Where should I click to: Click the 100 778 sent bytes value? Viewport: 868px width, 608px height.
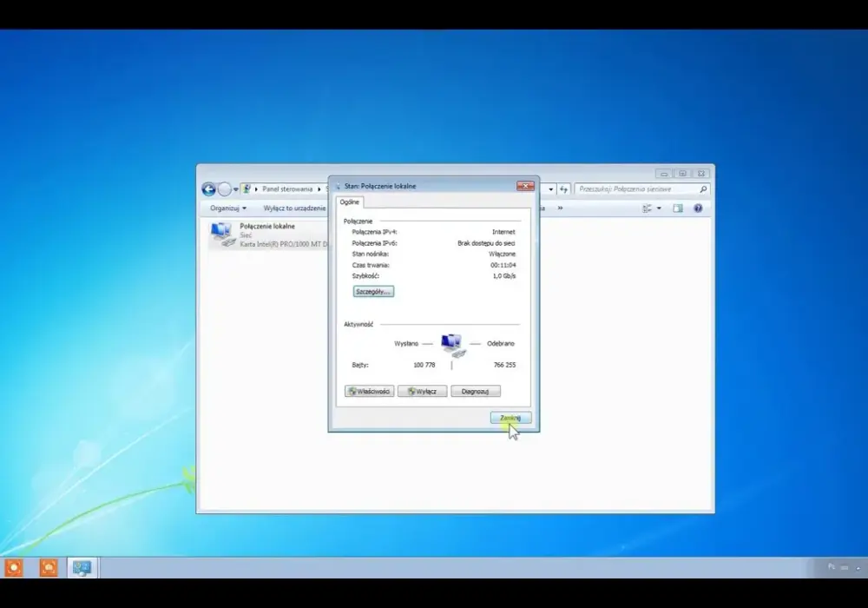(x=424, y=365)
